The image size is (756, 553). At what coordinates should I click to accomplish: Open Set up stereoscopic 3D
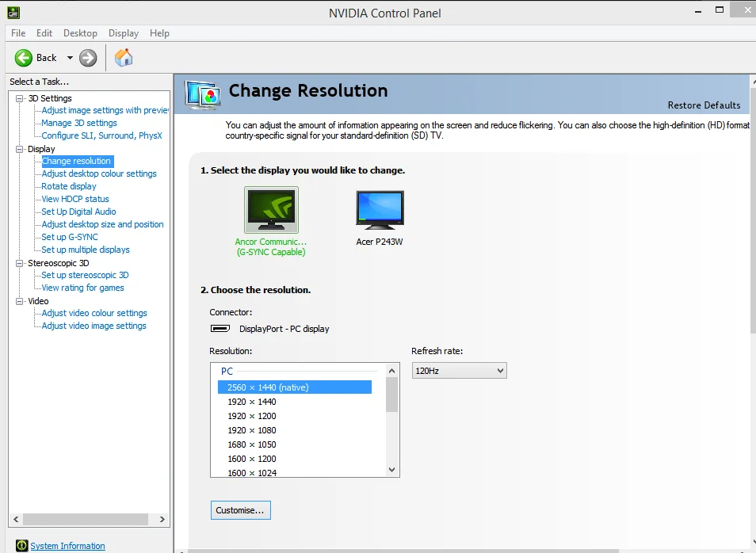click(x=85, y=275)
